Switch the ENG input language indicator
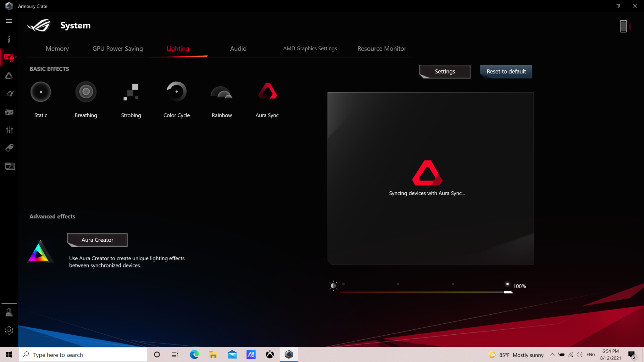644x362 pixels. pos(591,354)
